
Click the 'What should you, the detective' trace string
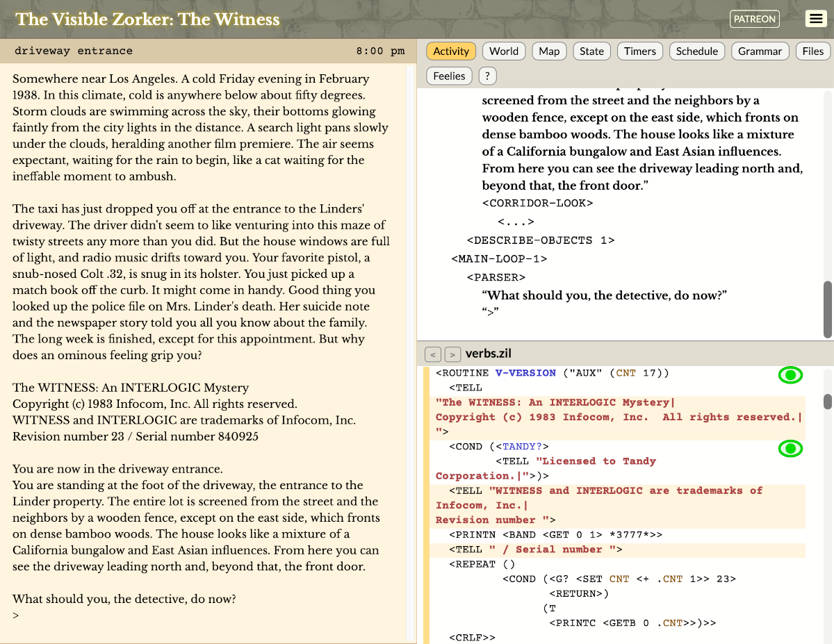605,295
